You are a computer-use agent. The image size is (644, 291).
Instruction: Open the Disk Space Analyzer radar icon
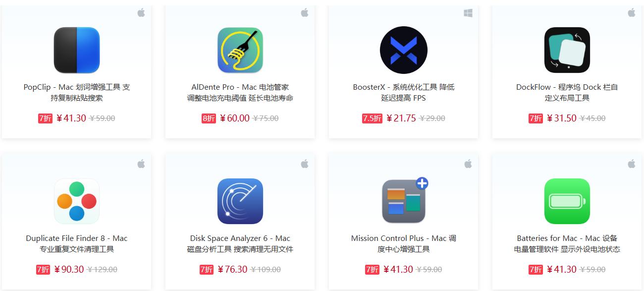tap(240, 201)
